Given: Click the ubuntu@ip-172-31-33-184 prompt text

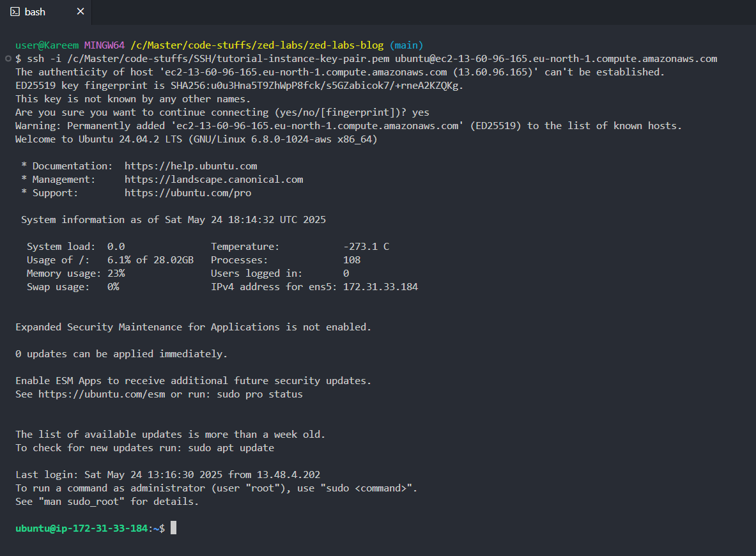Looking at the screenshot, I should [82, 528].
